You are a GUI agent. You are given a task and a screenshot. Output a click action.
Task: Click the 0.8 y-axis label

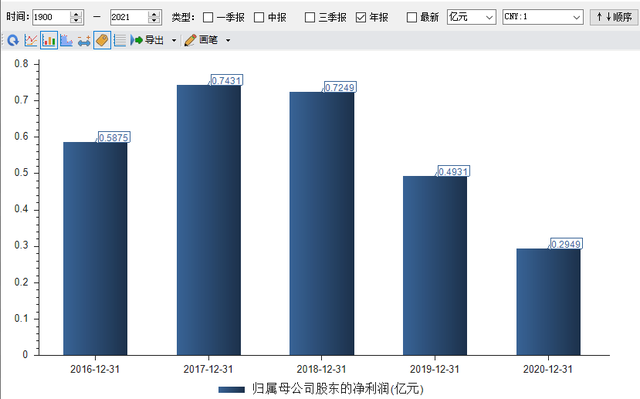tap(21, 64)
